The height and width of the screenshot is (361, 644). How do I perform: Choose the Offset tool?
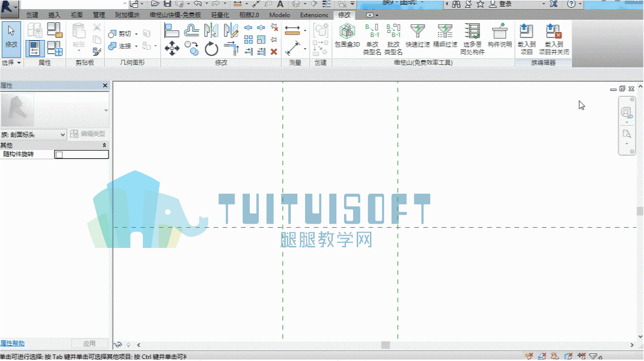(192, 31)
